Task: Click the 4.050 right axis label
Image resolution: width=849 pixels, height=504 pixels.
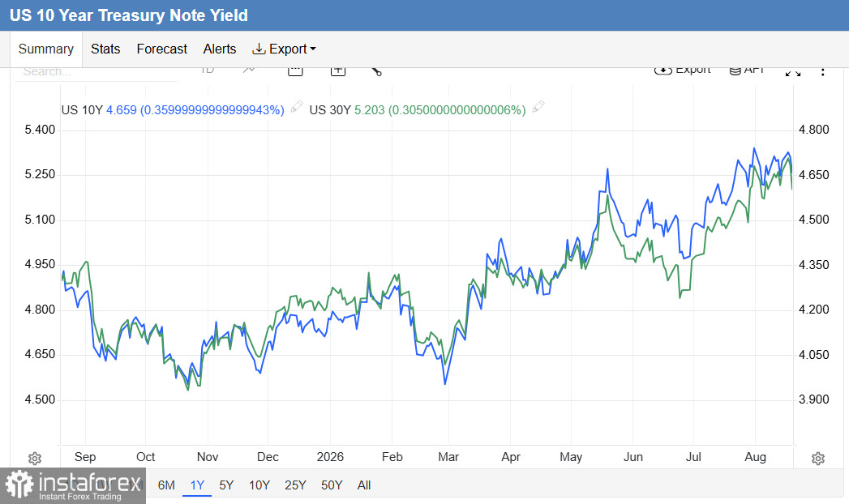Action: pos(814,355)
